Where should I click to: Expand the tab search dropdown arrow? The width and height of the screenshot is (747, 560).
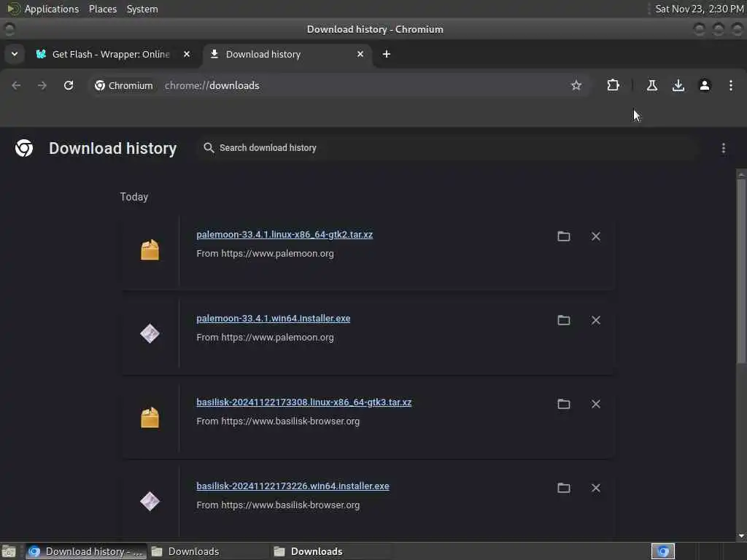coord(15,54)
